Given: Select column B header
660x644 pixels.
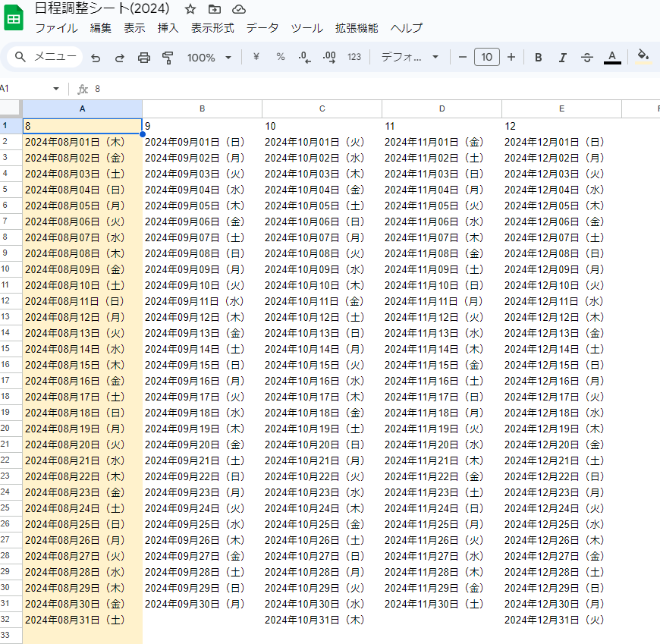Looking at the screenshot, I should point(202,108).
